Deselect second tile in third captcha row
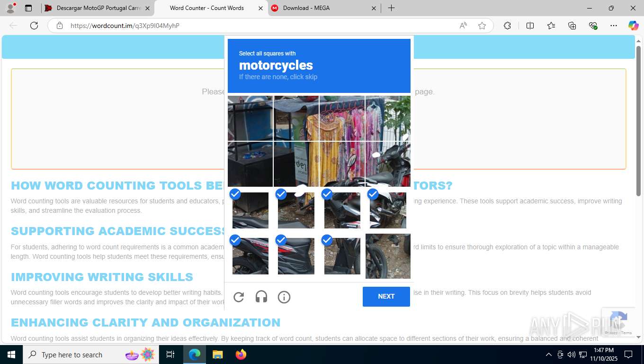This screenshot has width=644, height=364. [296, 210]
